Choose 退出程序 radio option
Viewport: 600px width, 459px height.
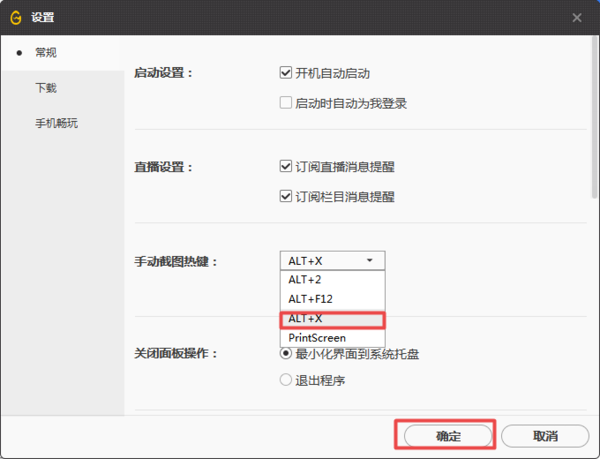286,380
